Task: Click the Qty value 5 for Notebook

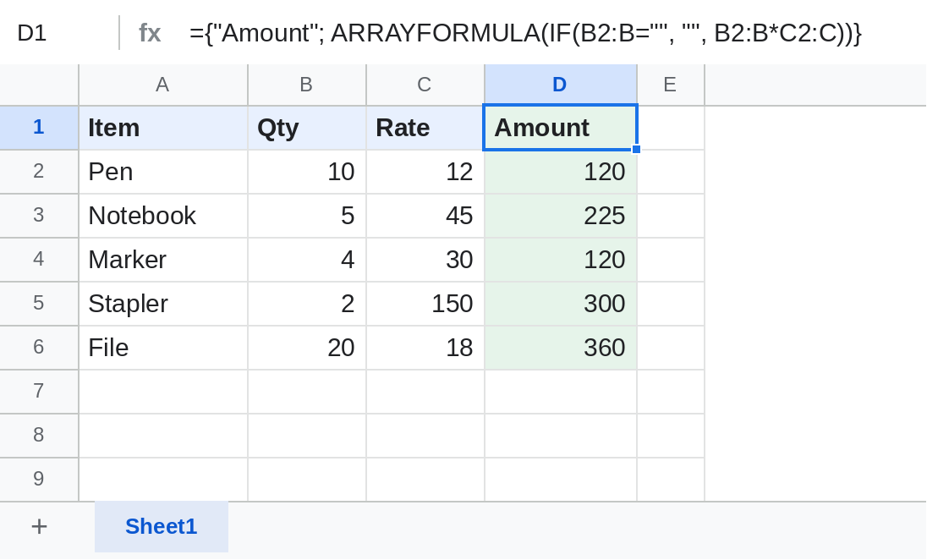Action: click(x=307, y=215)
